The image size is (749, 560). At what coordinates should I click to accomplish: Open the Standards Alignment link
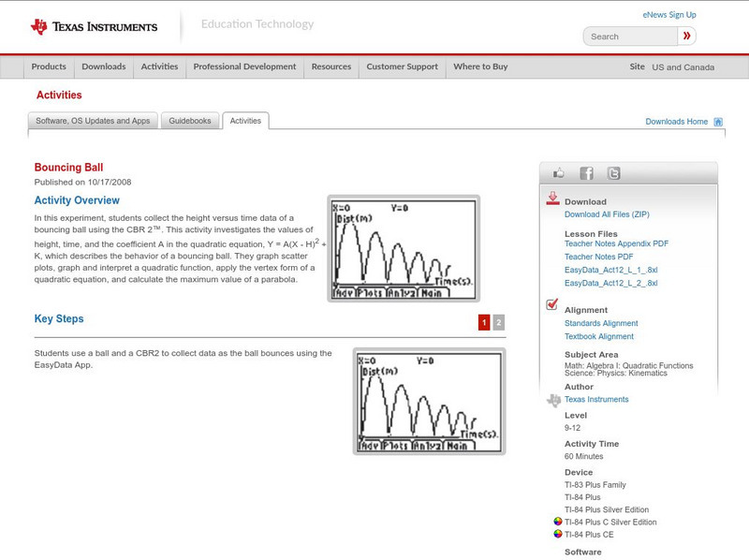pyautogui.click(x=601, y=323)
